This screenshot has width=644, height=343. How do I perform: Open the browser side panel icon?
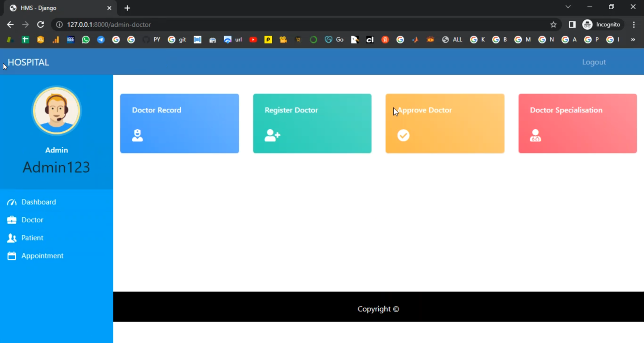tap(572, 24)
